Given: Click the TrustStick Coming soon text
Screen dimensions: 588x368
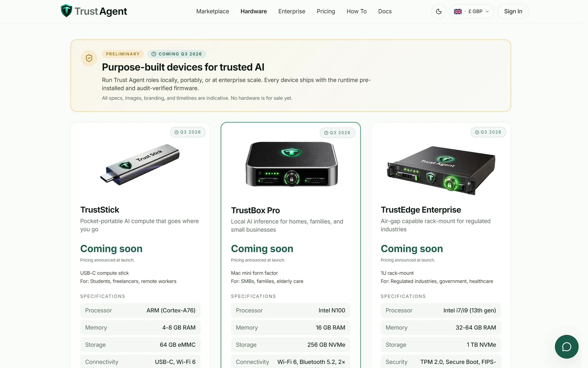Looking at the screenshot, I should (x=111, y=249).
